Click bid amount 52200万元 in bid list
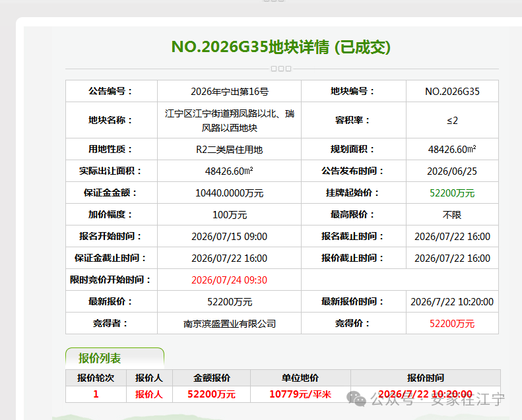 click(211, 394)
